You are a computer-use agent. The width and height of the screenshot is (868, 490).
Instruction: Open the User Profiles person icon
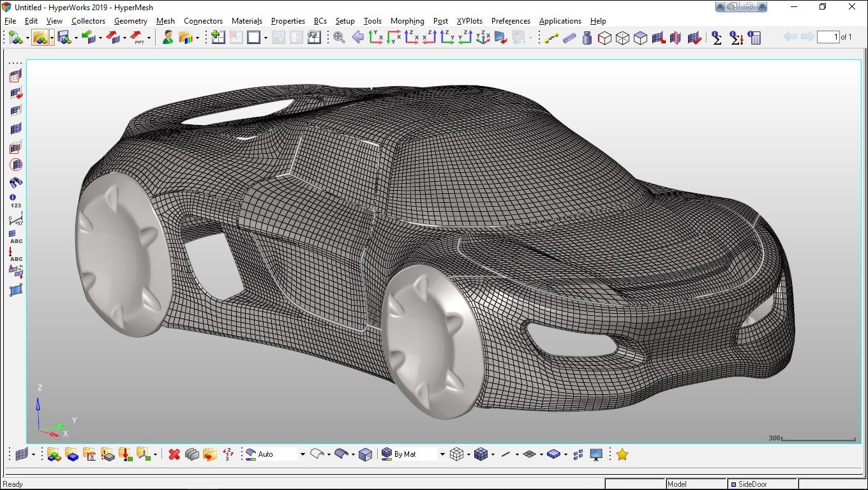pos(167,38)
